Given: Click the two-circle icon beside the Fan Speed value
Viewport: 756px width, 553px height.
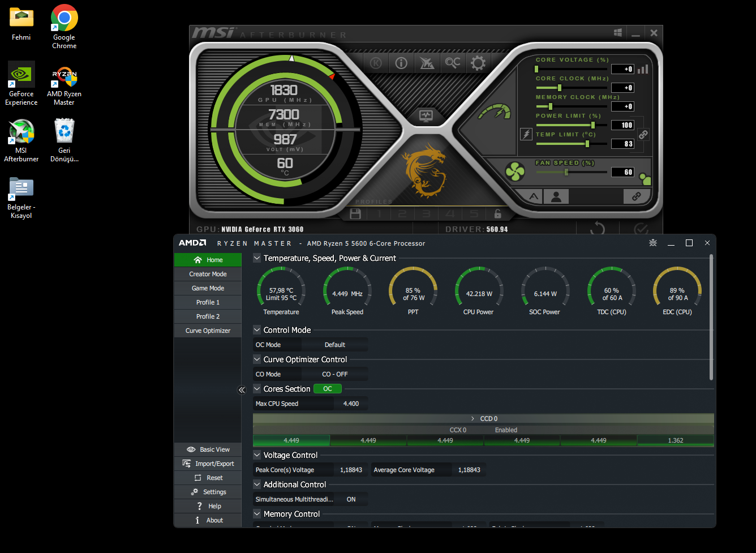Looking at the screenshot, I should click(x=645, y=179).
